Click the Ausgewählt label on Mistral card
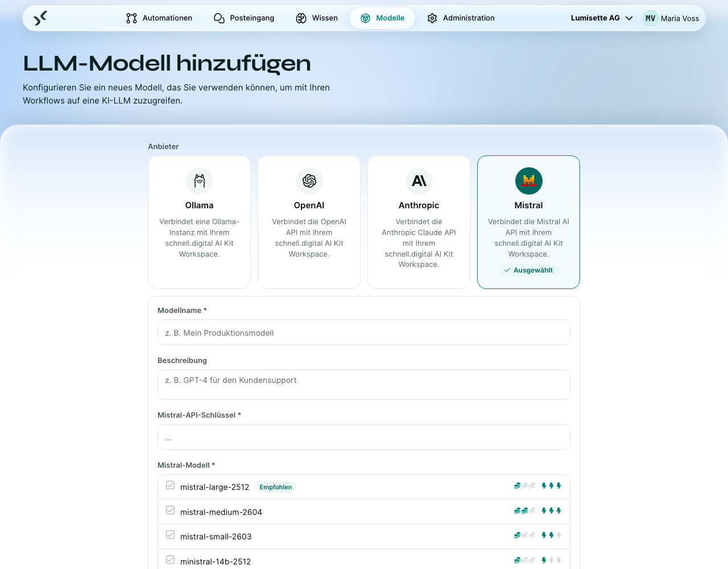Screen dimensions: 728x569 (529, 270)
